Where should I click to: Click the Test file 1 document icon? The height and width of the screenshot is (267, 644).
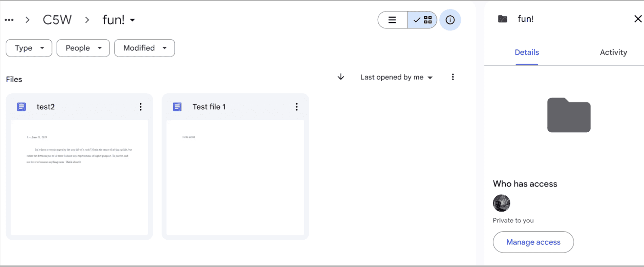tap(177, 107)
